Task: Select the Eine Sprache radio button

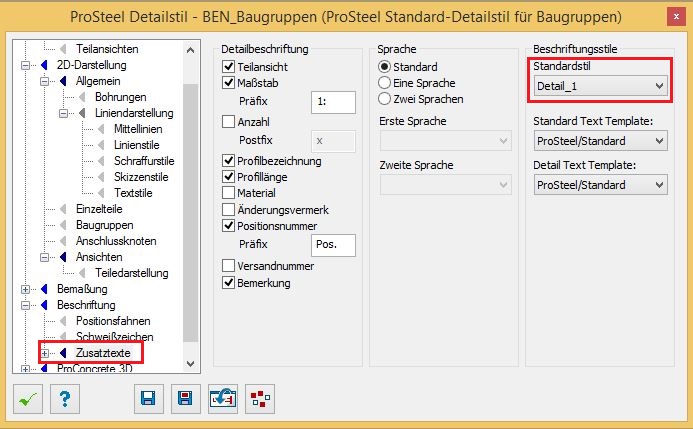Action: 385,83
